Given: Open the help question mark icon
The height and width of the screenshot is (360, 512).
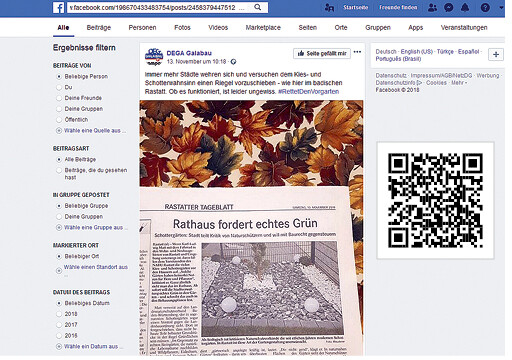Looking at the screenshot, I should pyautogui.click(x=485, y=7).
